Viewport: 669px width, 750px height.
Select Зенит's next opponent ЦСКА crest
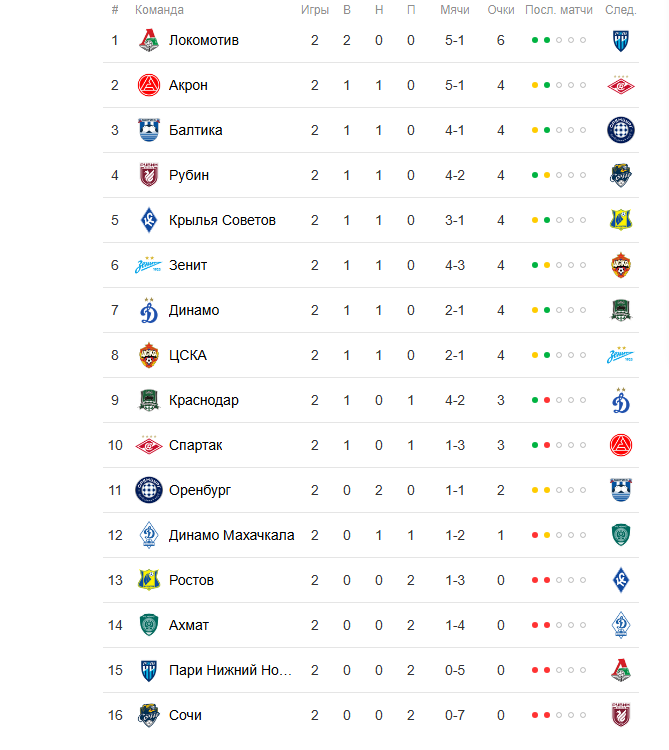(x=621, y=265)
